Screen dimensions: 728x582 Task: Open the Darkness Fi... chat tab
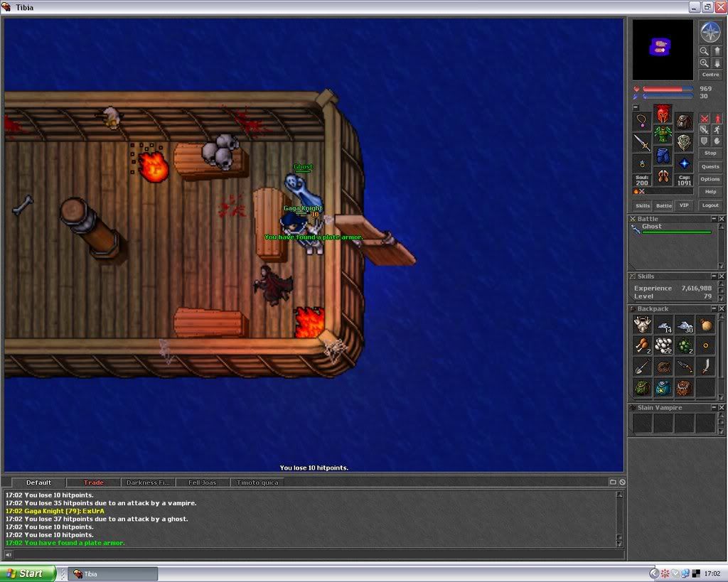[x=148, y=483]
